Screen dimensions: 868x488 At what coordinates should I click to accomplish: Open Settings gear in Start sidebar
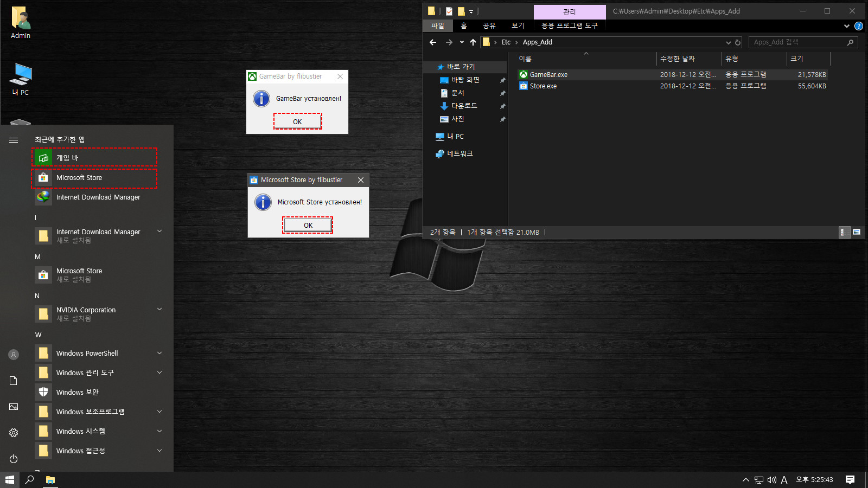point(14,433)
